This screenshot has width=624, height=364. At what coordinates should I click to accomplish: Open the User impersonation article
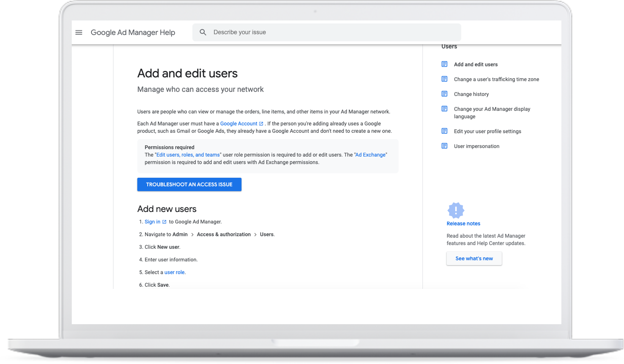click(x=477, y=146)
